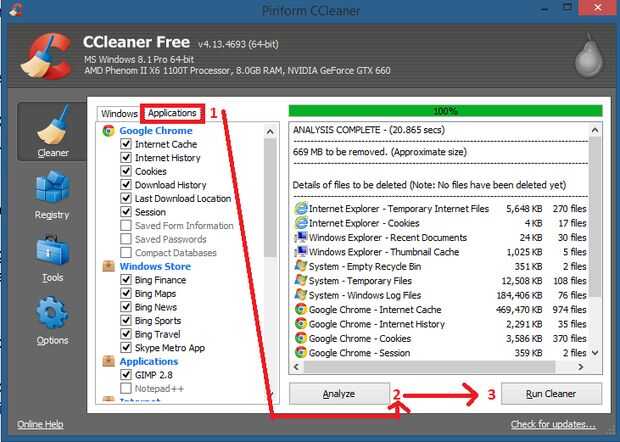Click the CCleaner broom logo
This screenshot has width=620, height=442.
point(46,56)
